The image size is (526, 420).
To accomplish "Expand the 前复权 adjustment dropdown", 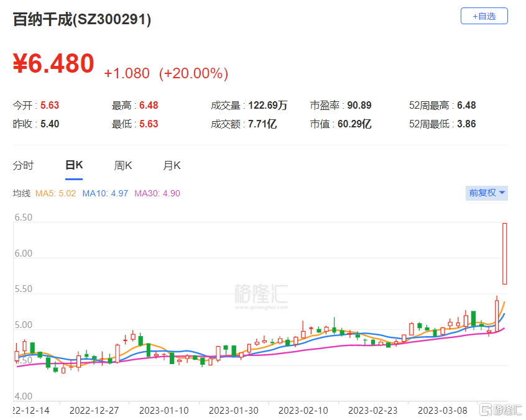I will 487,193.
